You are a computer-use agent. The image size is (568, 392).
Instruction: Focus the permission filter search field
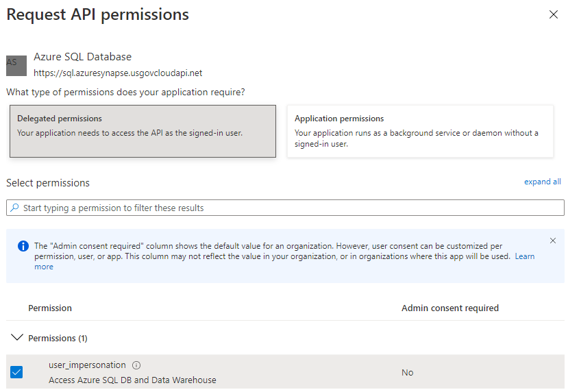[288, 208]
